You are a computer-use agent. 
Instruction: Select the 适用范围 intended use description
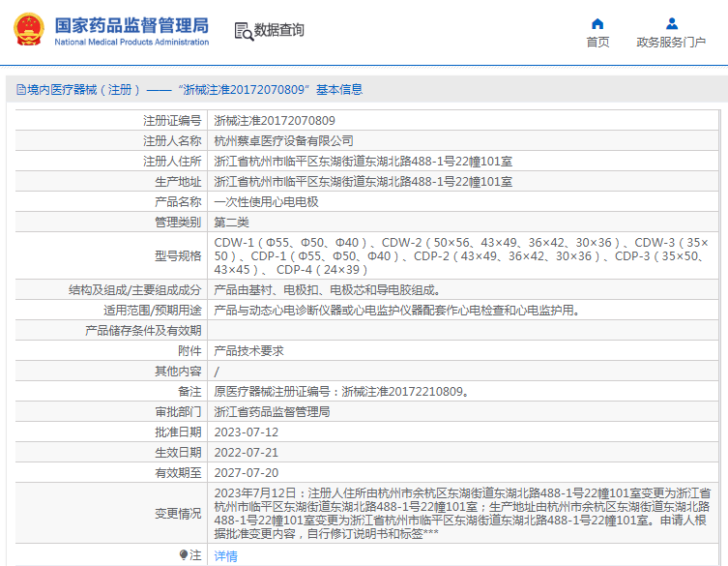pyautogui.click(x=398, y=311)
